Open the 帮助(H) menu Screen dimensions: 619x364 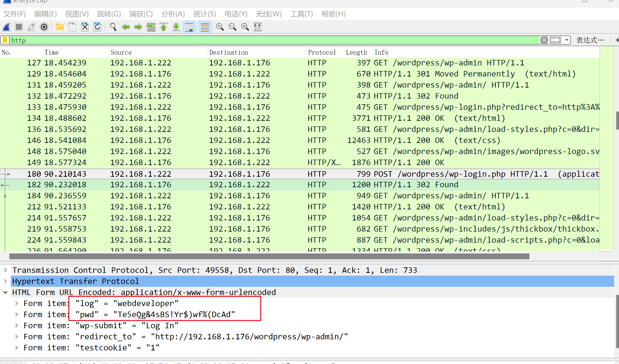pos(333,14)
